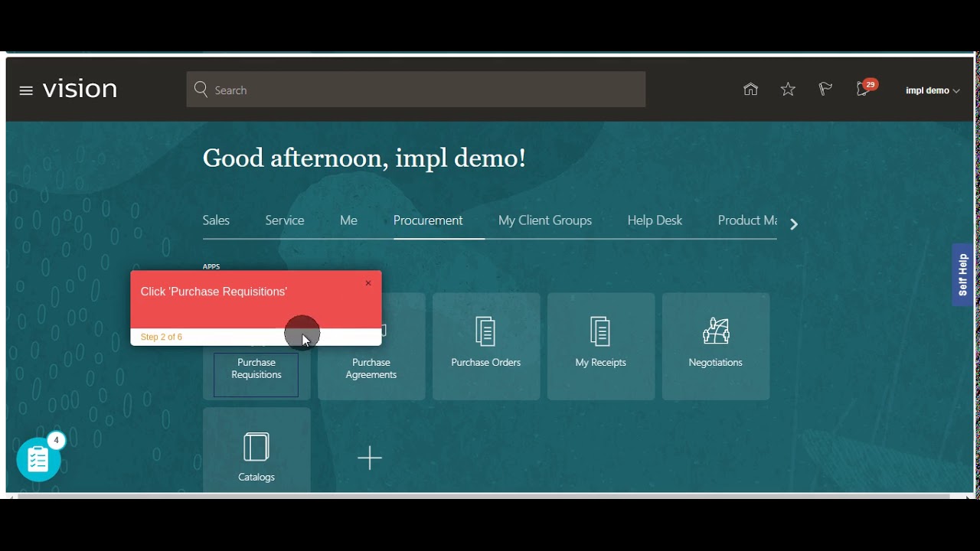This screenshot has width=980, height=551.
Task: Focus the Search field
Action: point(416,90)
